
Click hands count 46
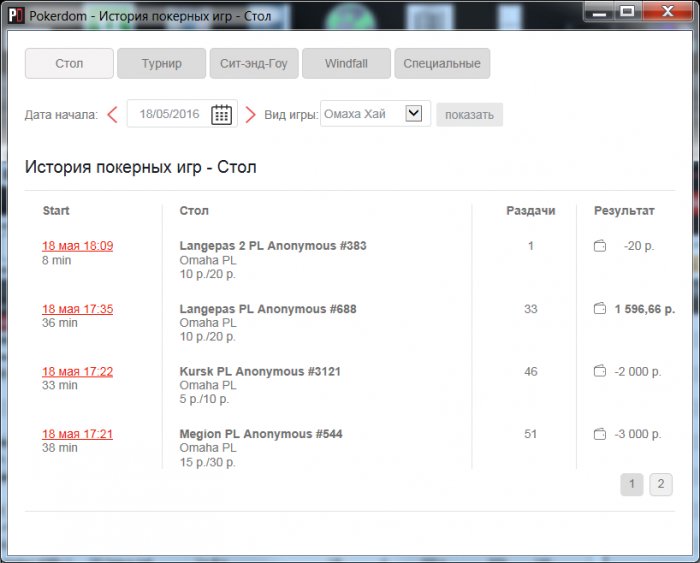(x=530, y=371)
